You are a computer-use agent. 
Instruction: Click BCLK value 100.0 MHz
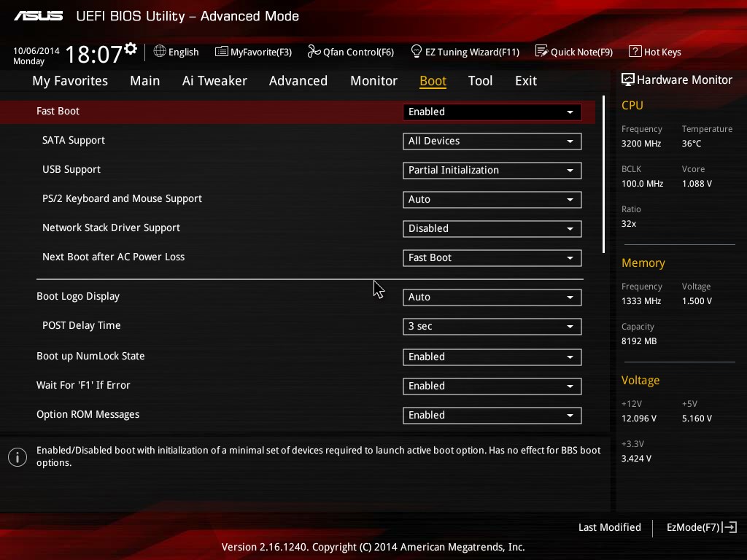(x=642, y=183)
